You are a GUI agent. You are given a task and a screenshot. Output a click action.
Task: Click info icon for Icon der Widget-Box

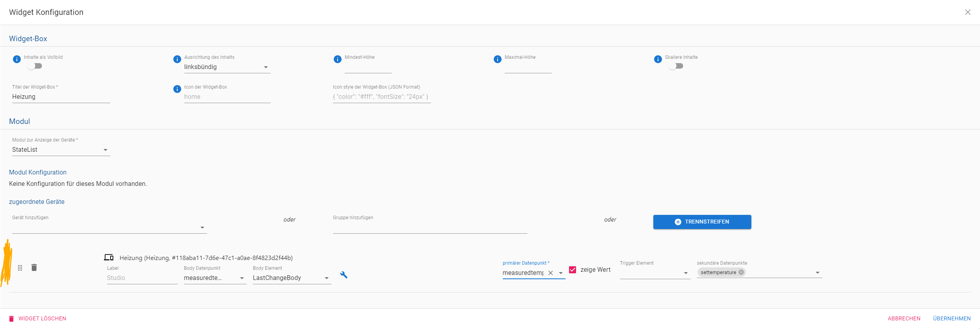(x=177, y=89)
